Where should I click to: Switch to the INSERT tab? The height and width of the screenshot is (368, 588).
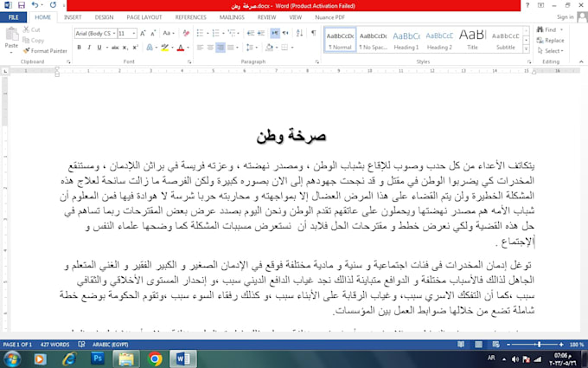[x=73, y=17]
